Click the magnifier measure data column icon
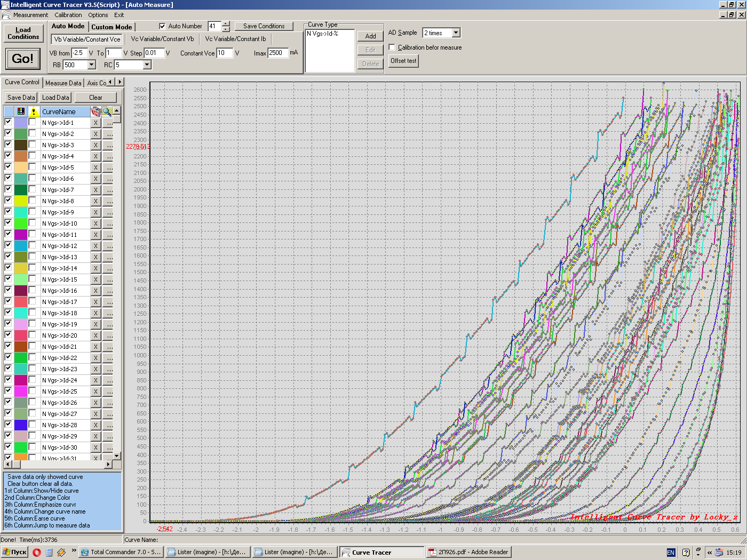This screenshot has width=747, height=560. pyautogui.click(x=107, y=111)
